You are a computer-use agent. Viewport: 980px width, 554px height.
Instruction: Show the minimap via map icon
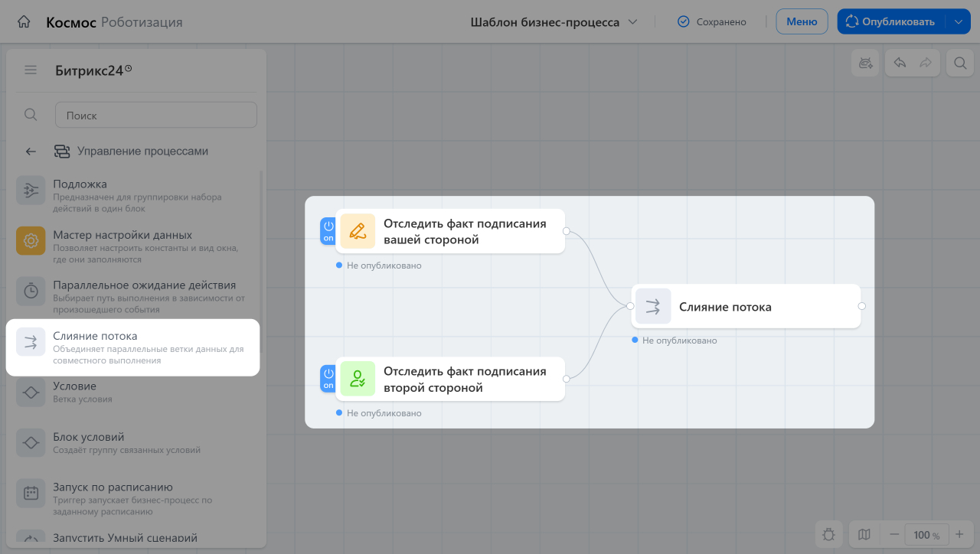pos(864,534)
